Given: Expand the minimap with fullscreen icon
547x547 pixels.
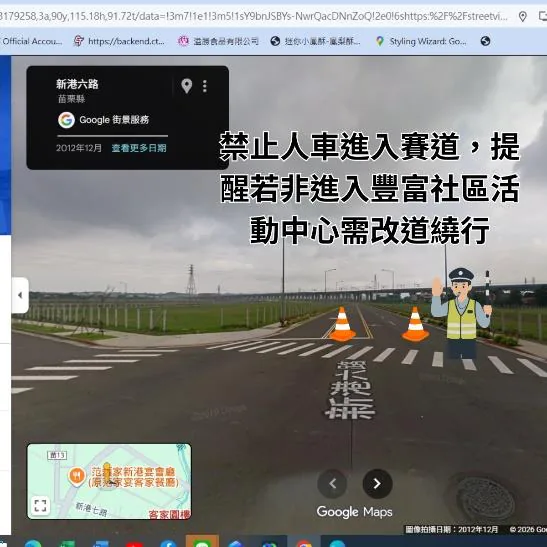Looking at the screenshot, I should coord(40,505).
